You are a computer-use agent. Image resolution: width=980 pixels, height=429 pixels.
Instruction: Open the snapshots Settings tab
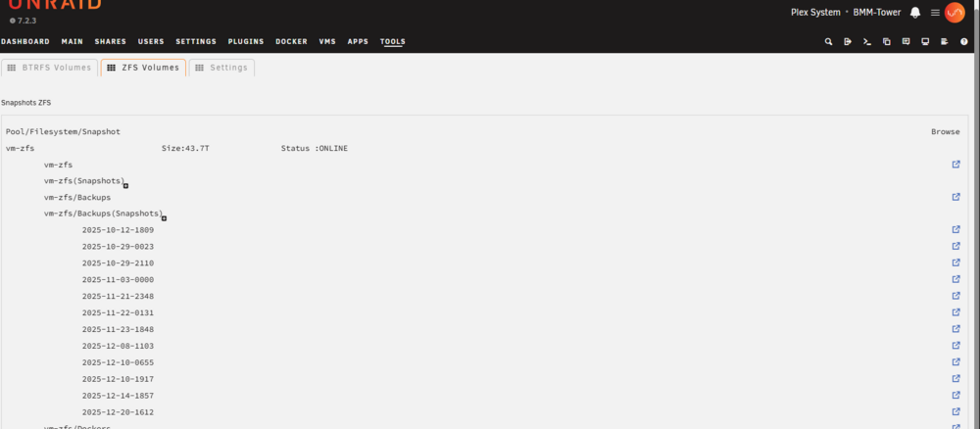point(221,68)
